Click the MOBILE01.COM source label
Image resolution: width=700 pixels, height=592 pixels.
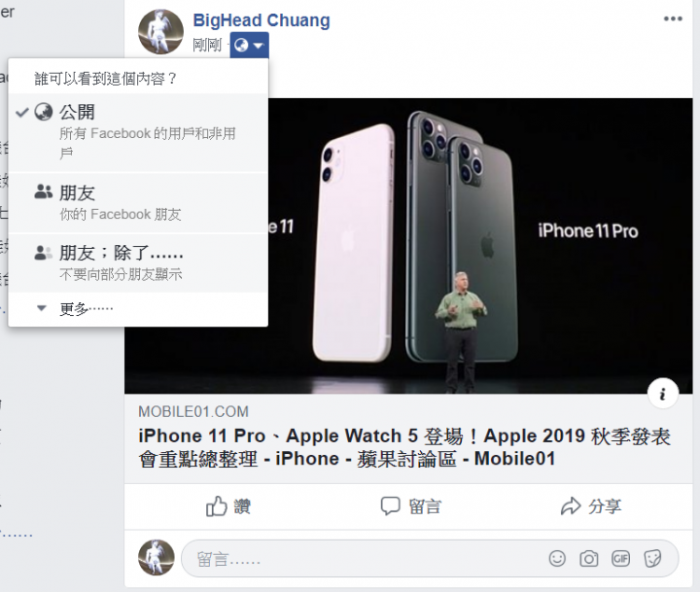tap(193, 411)
